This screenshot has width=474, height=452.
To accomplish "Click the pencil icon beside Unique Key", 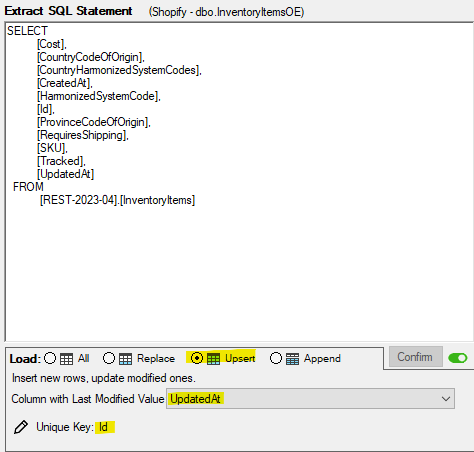I will click(x=21, y=427).
